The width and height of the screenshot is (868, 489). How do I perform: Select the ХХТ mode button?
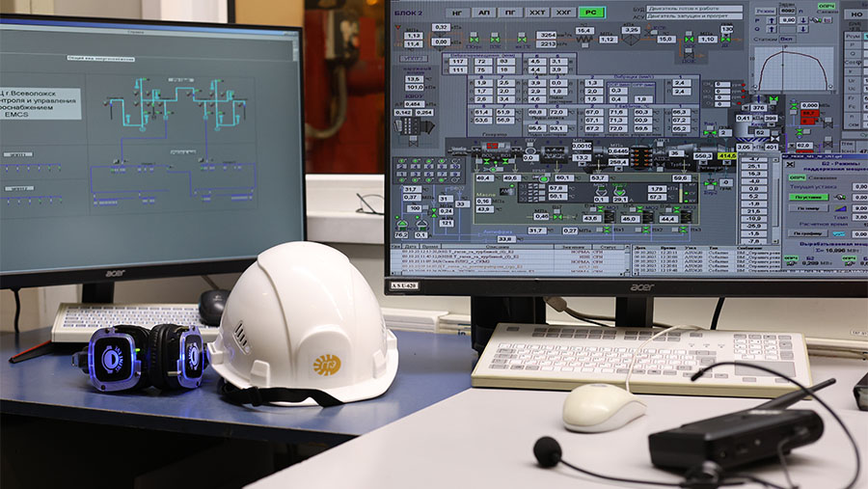538,12
